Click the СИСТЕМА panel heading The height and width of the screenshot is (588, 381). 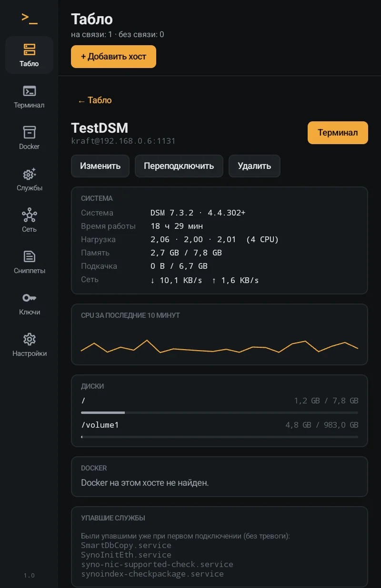click(97, 198)
